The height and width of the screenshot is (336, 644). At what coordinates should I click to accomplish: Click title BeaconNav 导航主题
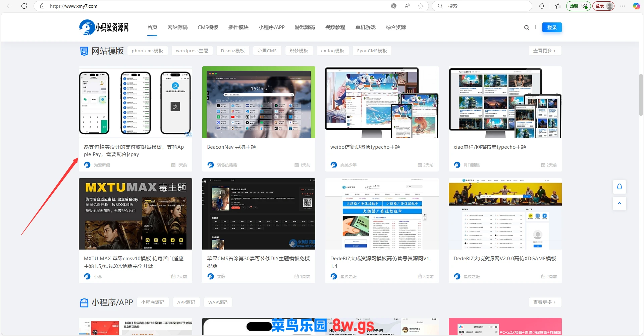[x=231, y=147]
